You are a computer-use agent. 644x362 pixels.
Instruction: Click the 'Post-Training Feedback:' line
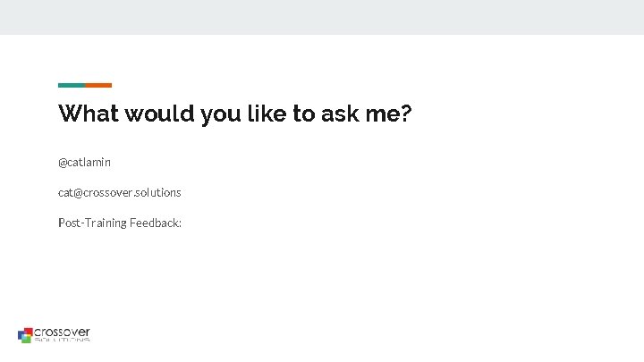click(x=119, y=222)
